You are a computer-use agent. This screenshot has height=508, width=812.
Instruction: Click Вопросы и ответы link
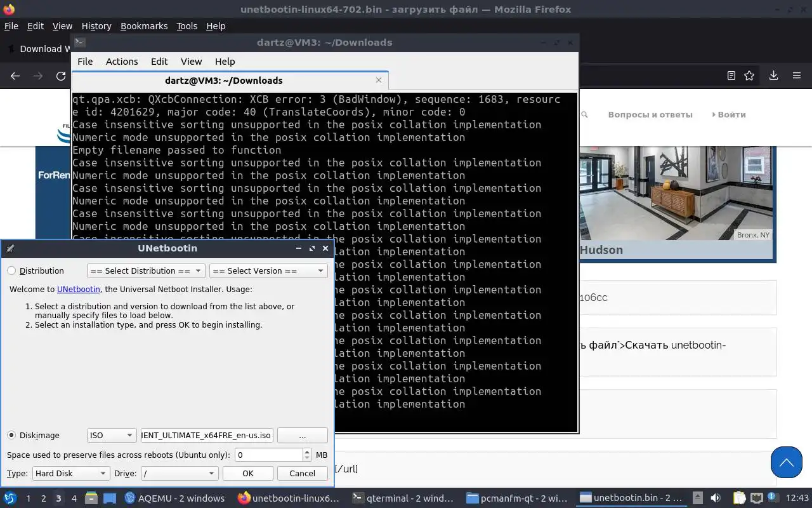tap(650, 115)
